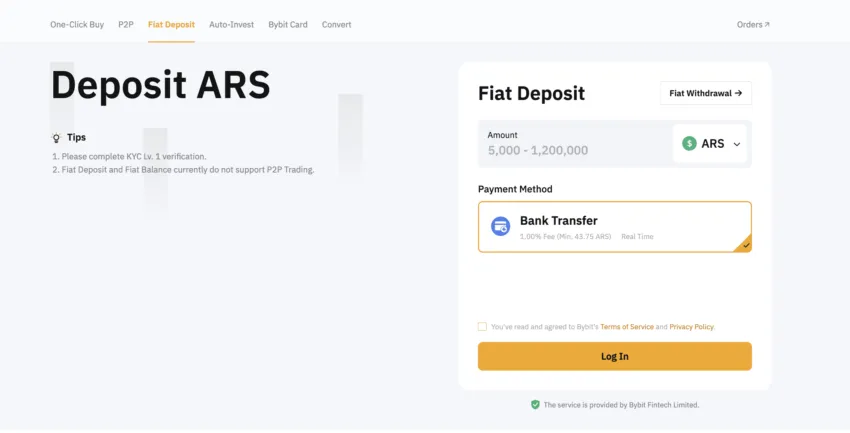Open the Bybit Card tab
The height and width of the screenshot is (433, 850).
point(288,24)
